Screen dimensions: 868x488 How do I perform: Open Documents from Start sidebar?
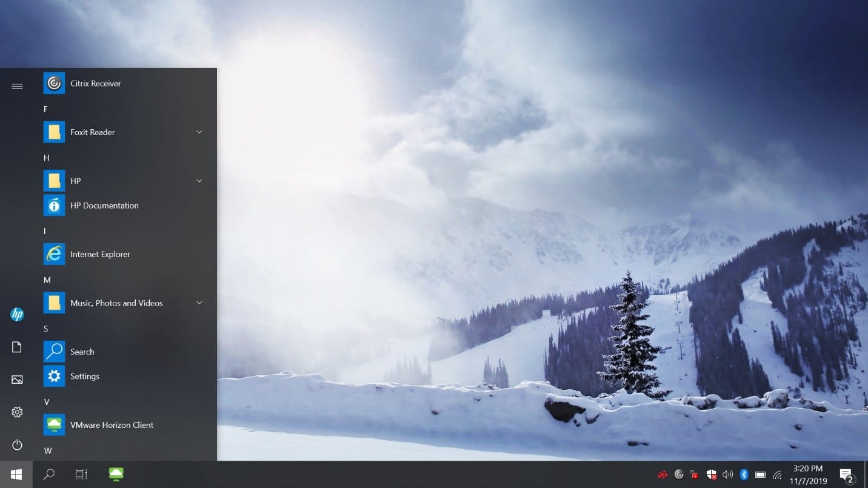pyautogui.click(x=17, y=347)
